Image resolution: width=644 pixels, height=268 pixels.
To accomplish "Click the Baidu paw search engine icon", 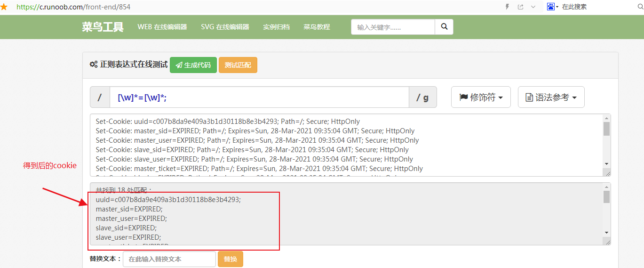I will (x=551, y=7).
